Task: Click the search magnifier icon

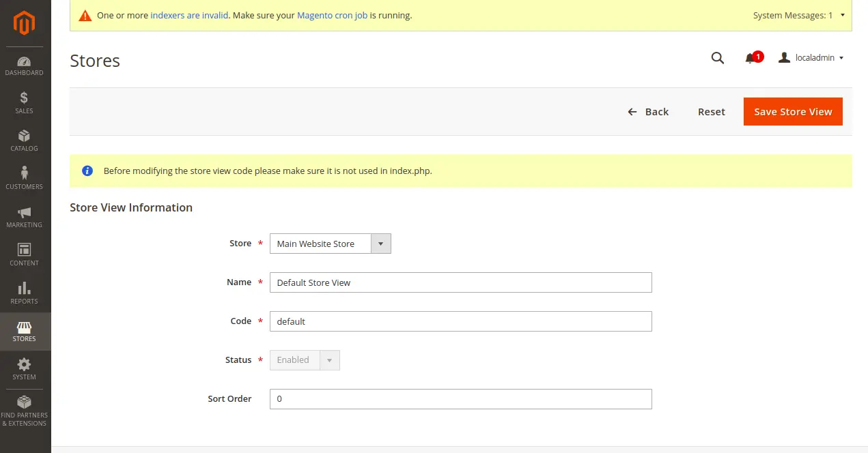Action: click(x=717, y=58)
